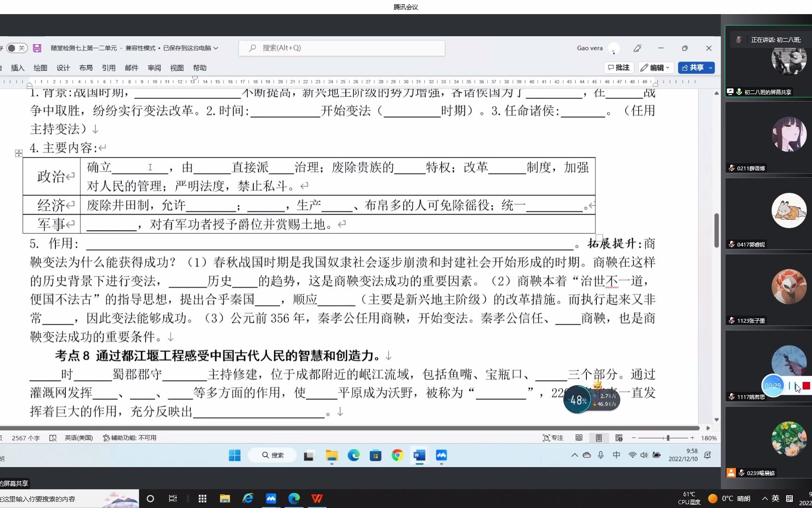Open the 编辑 editing mode dropdown
The image size is (812, 508).
[656, 68]
